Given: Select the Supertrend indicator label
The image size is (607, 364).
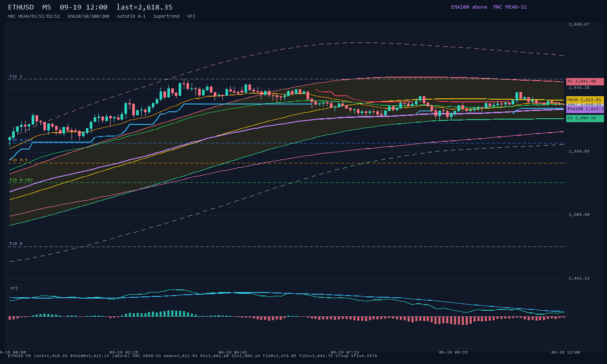Looking at the screenshot, I should point(166,16).
